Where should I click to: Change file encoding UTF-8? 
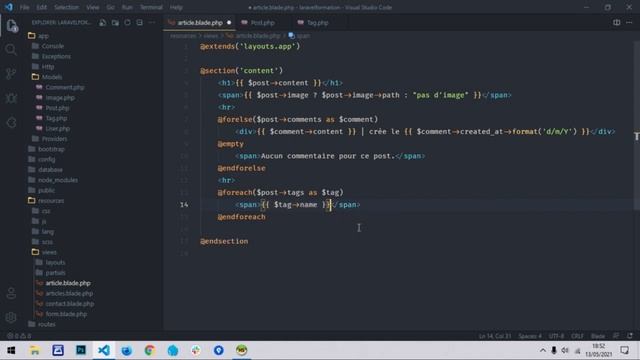(x=556, y=336)
